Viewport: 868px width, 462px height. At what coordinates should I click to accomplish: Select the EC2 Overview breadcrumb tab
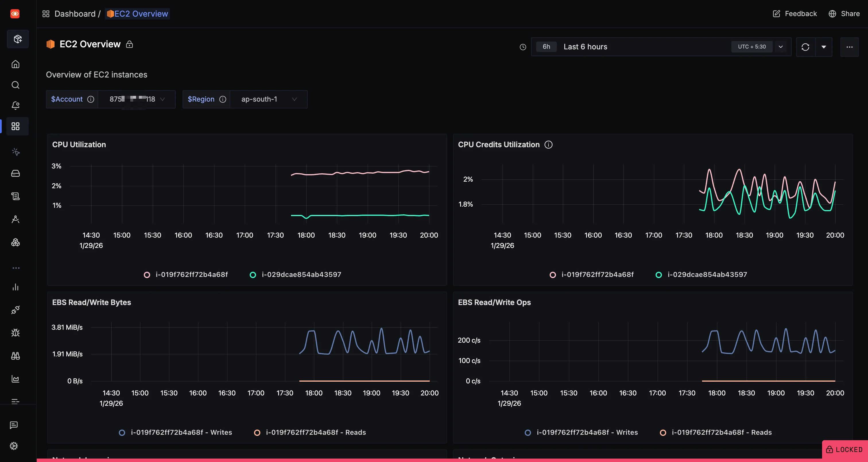point(137,13)
